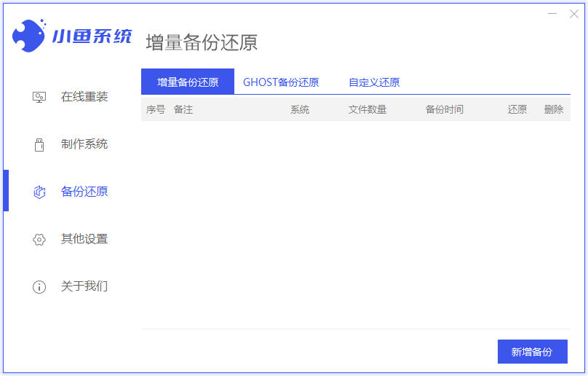Click the 关于我们 info icon
This screenshot has height=376, width=588.
(x=39, y=287)
